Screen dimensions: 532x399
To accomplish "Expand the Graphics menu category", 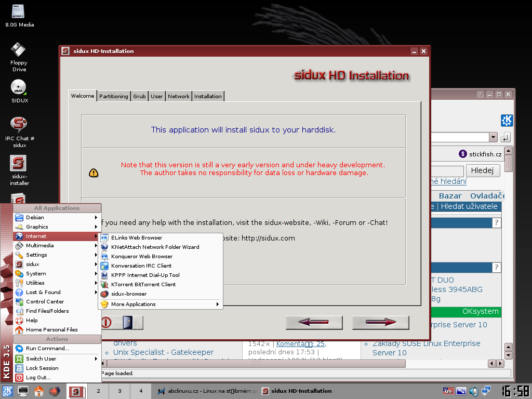I will (57, 227).
